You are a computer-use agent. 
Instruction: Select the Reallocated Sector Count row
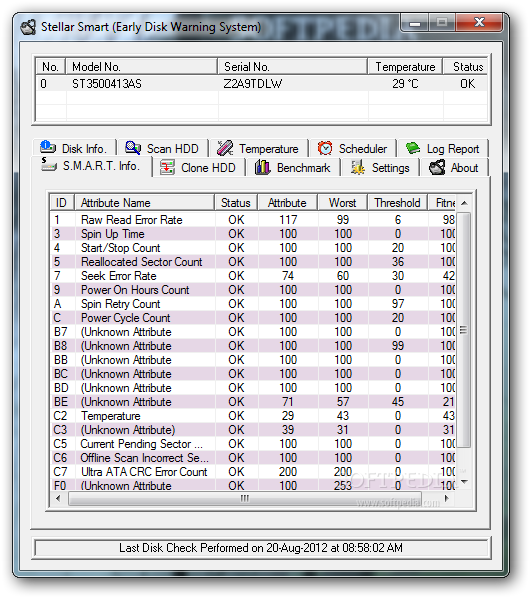[x=254, y=262]
